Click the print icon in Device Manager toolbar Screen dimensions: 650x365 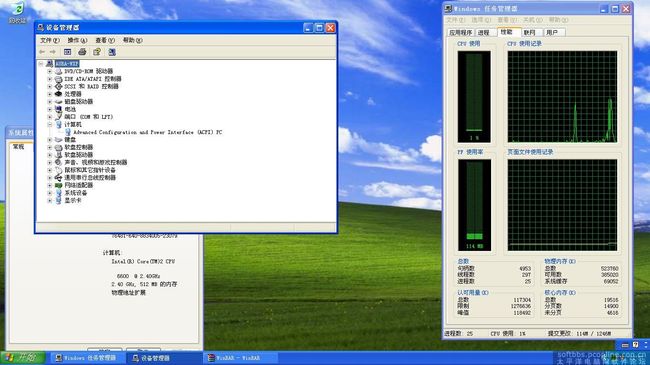point(82,52)
